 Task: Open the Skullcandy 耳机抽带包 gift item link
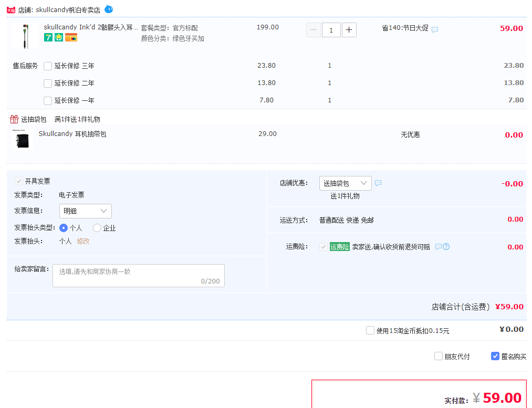pyautogui.click(x=72, y=134)
